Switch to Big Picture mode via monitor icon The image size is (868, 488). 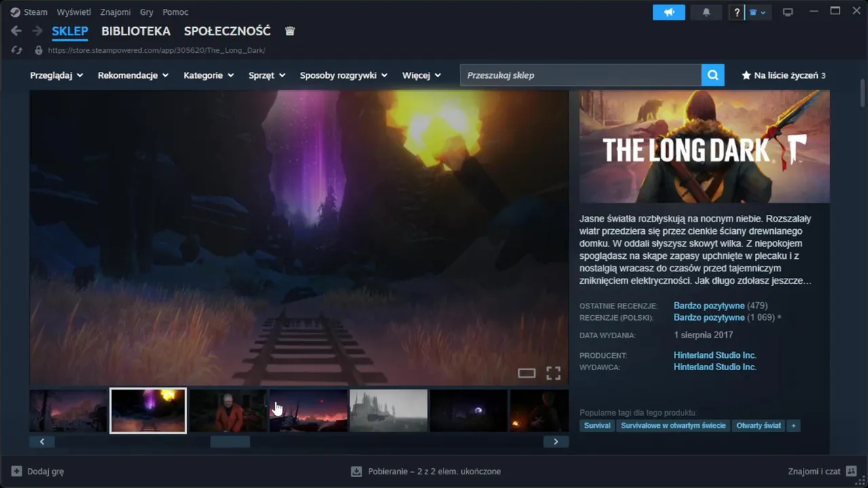[x=787, y=12]
